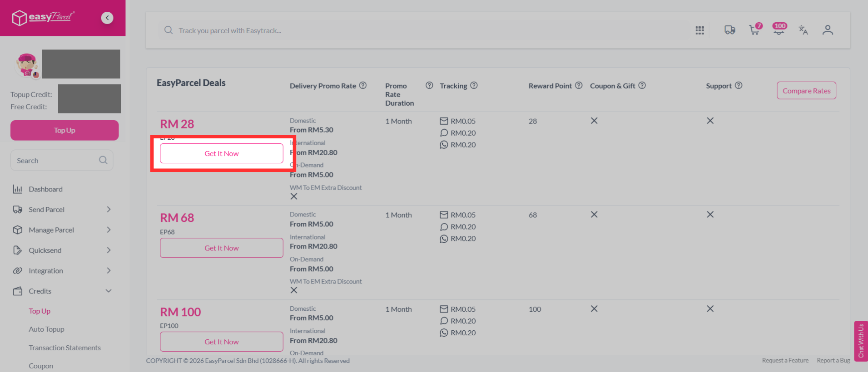
Task: Open the apps grid menu icon
Action: (699, 30)
